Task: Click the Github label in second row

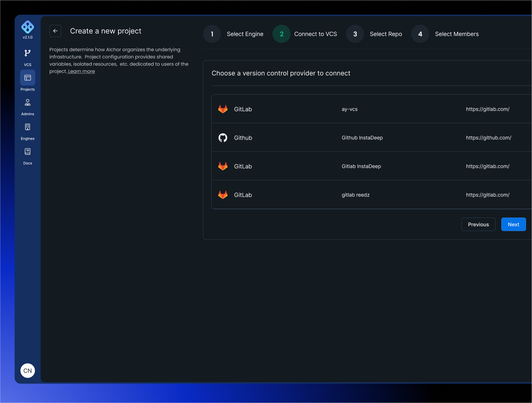Action: click(x=243, y=137)
